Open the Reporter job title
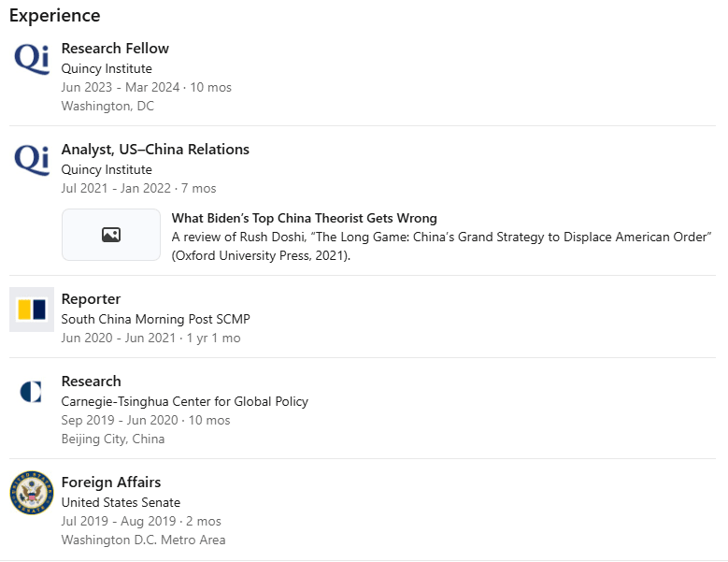Image resolution: width=728 pixels, height=562 pixels. point(91,299)
